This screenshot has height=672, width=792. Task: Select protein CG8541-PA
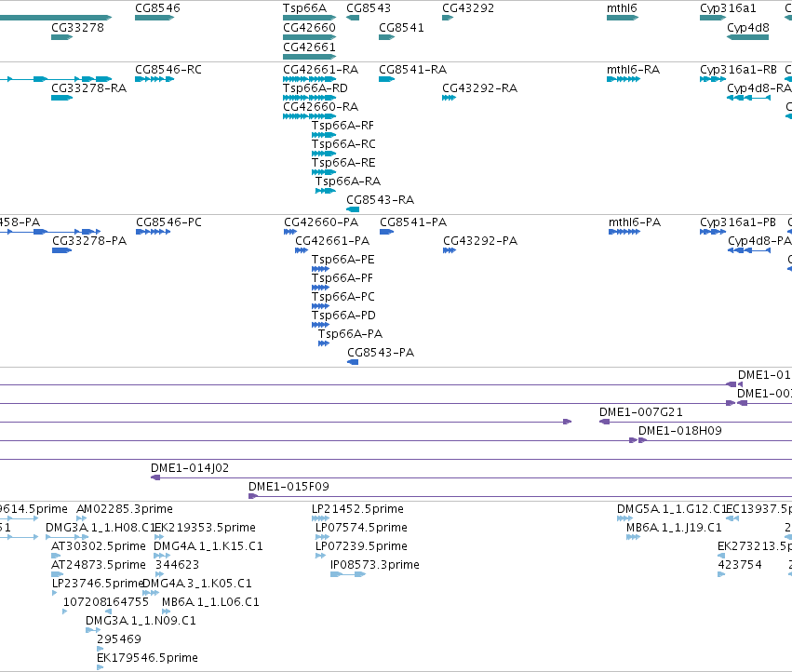(386, 232)
